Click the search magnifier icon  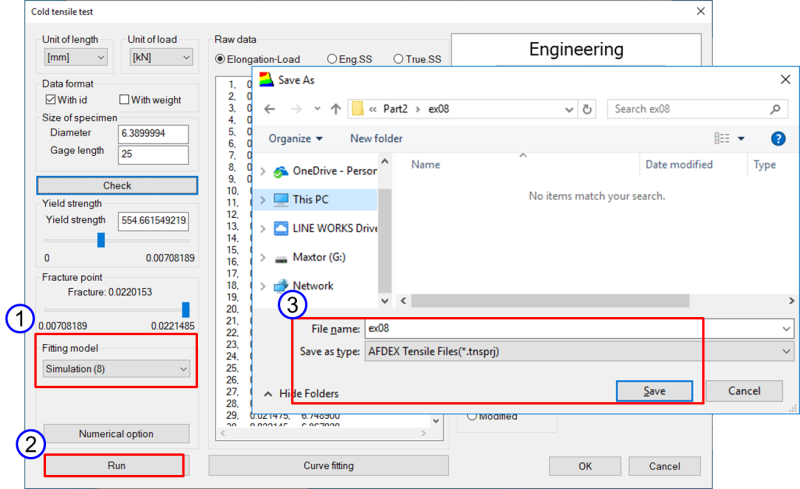(x=775, y=109)
